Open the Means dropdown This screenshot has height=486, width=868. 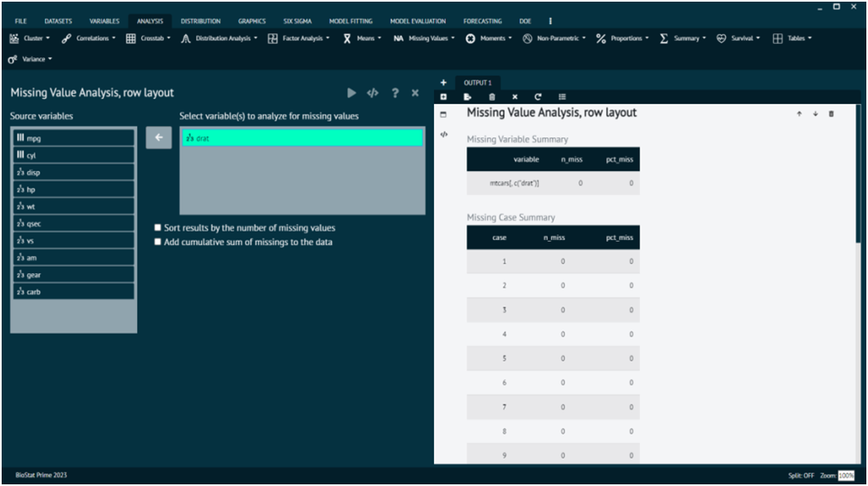point(362,38)
